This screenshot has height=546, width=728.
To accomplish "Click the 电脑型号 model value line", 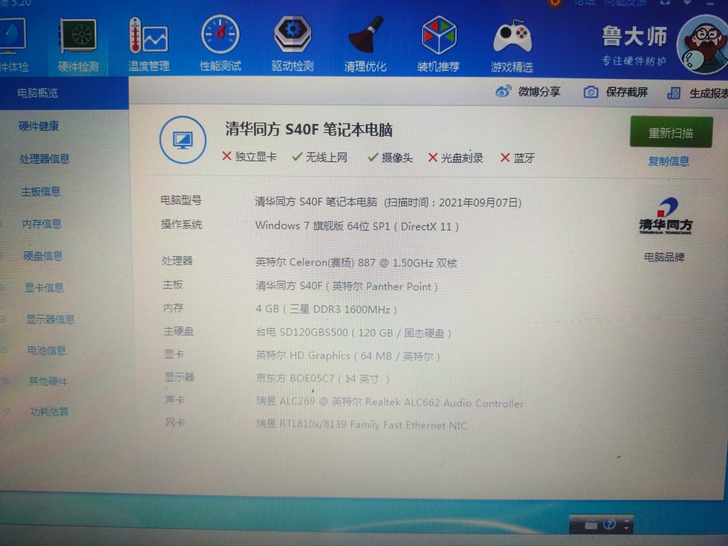I will point(388,202).
